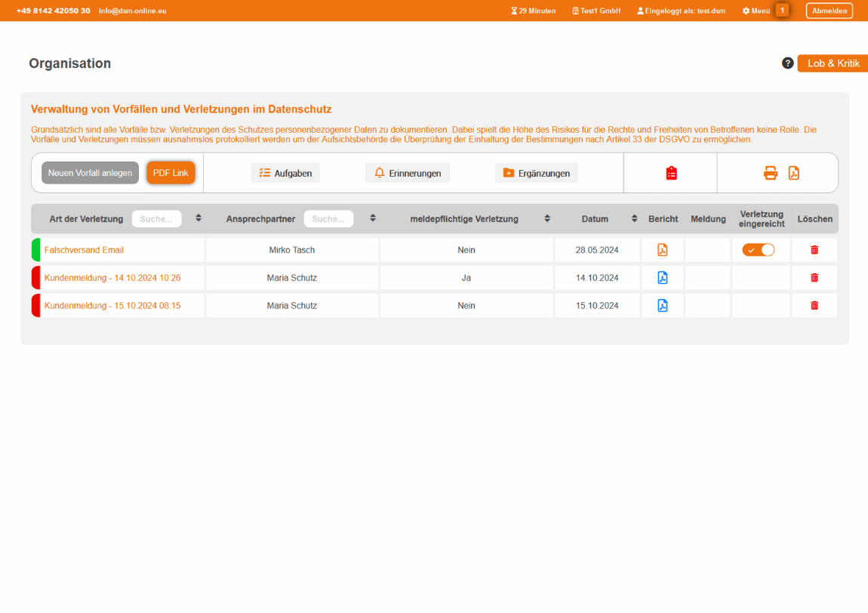The height and width of the screenshot is (613, 868).
Task: Toggle Verletzung eingereicht for Falschversand Email
Action: (758, 250)
